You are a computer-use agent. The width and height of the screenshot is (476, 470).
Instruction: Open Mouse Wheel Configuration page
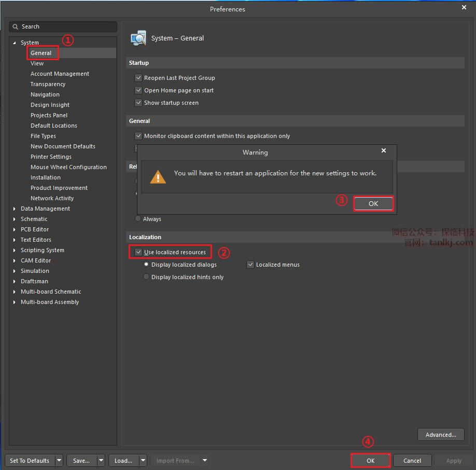68,167
